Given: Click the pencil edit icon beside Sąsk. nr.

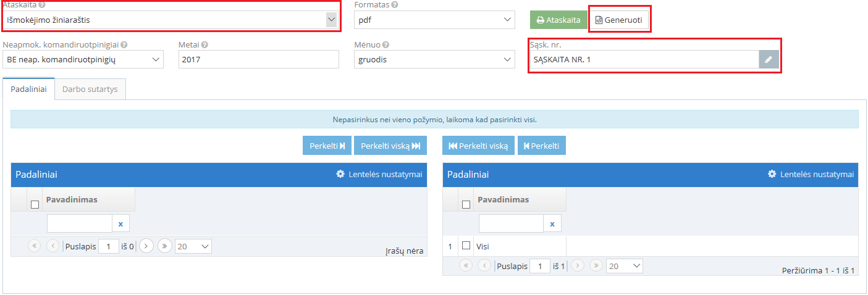Looking at the screenshot, I should click(x=769, y=60).
